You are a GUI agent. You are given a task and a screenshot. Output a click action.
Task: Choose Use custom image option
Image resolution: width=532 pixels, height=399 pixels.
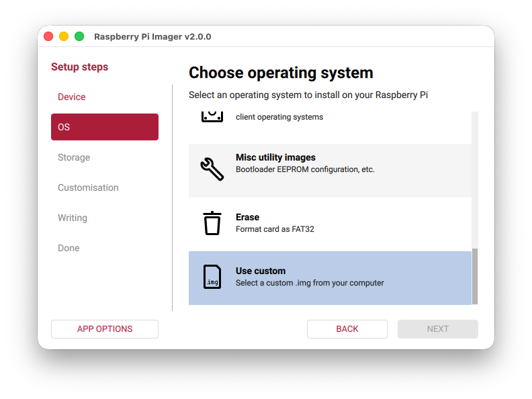click(x=330, y=278)
